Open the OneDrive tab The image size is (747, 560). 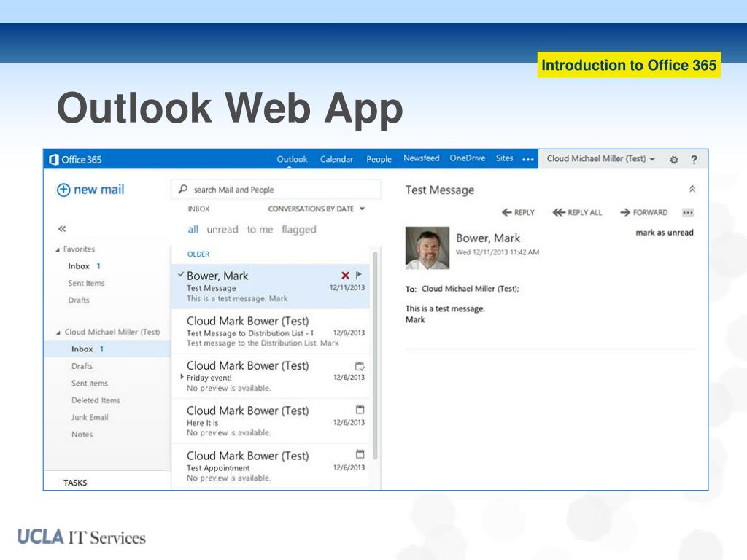pyautogui.click(x=468, y=157)
